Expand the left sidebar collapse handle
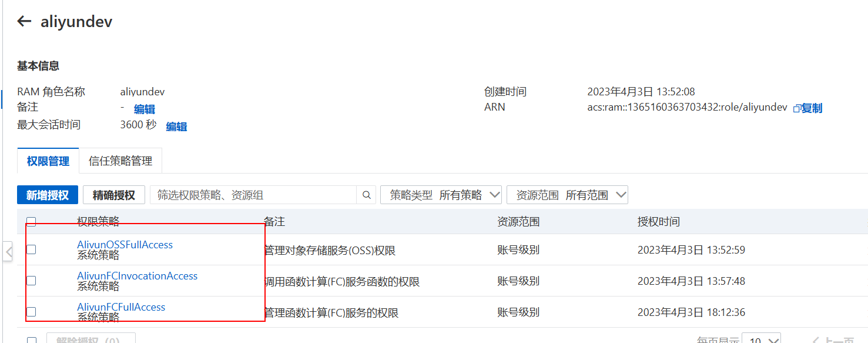Image resolution: width=868 pixels, height=343 pixels. click(8, 252)
